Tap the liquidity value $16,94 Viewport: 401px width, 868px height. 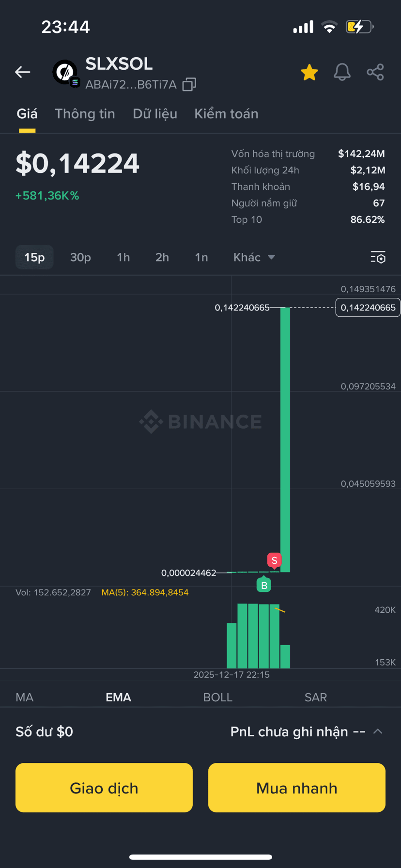pos(369,186)
